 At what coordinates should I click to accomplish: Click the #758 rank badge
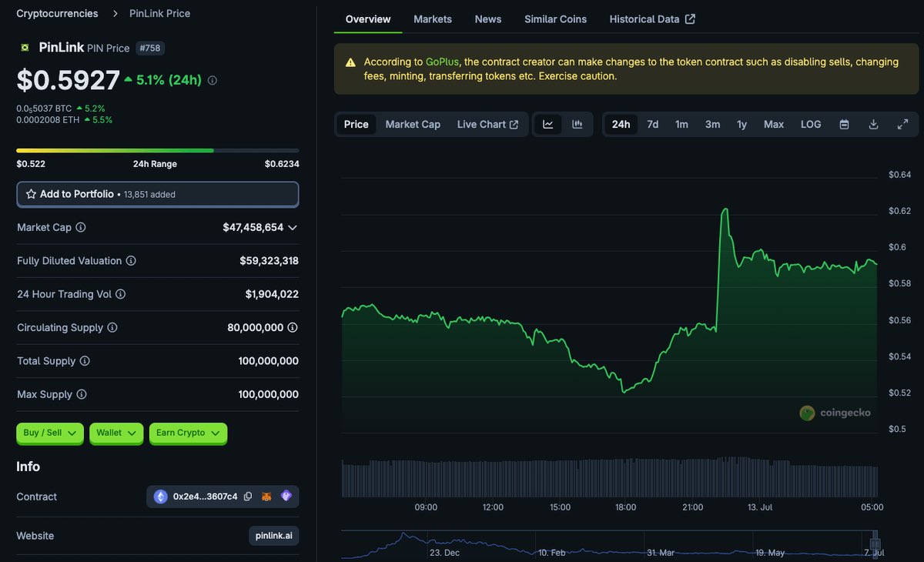coord(150,48)
